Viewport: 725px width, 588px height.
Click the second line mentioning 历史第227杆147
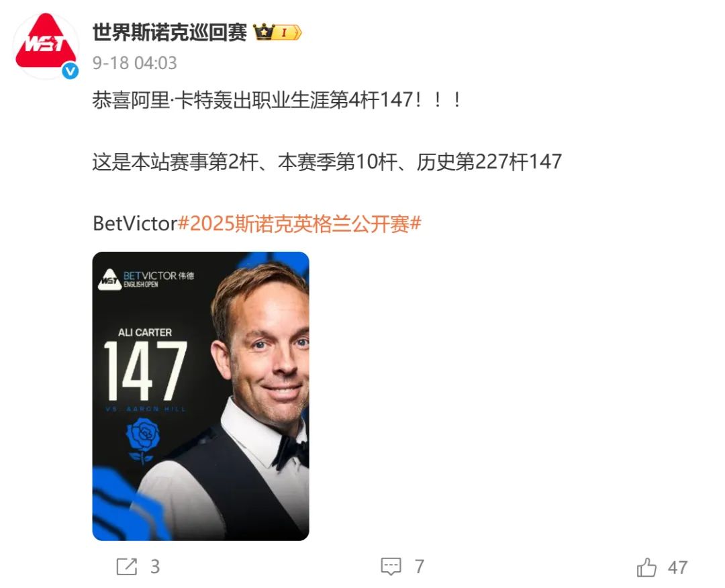[x=327, y=162]
